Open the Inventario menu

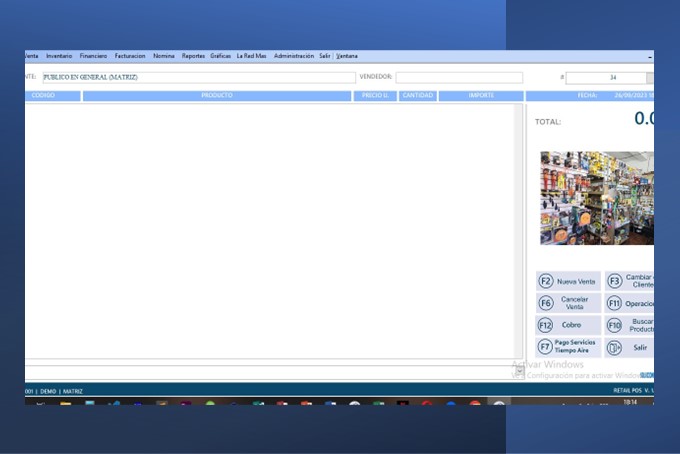point(59,56)
